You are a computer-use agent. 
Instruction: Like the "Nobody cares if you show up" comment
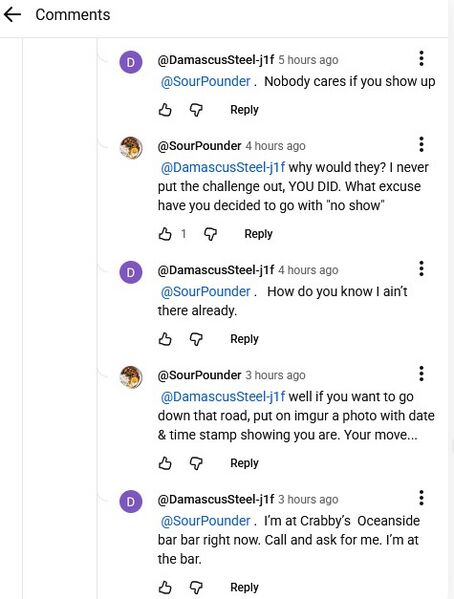click(165, 110)
